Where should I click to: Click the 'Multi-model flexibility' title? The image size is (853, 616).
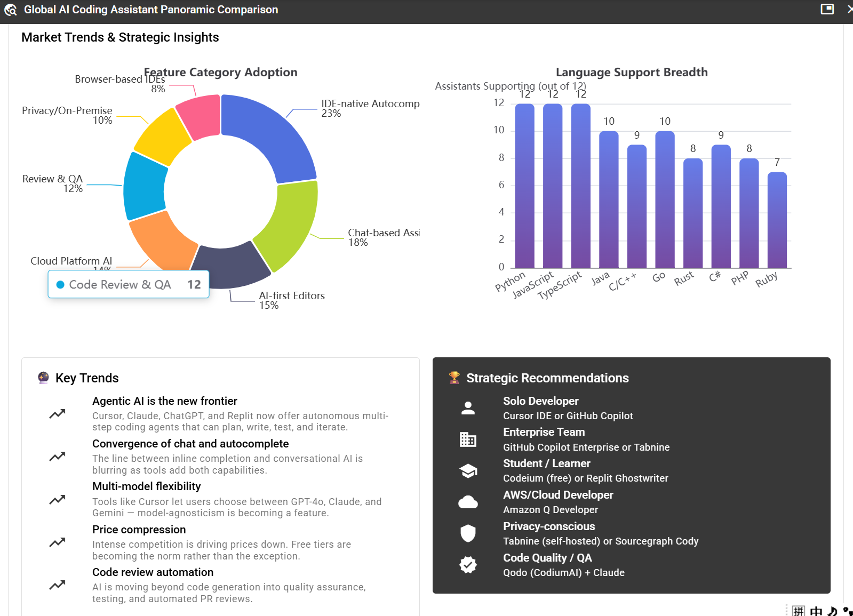coord(147,486)
